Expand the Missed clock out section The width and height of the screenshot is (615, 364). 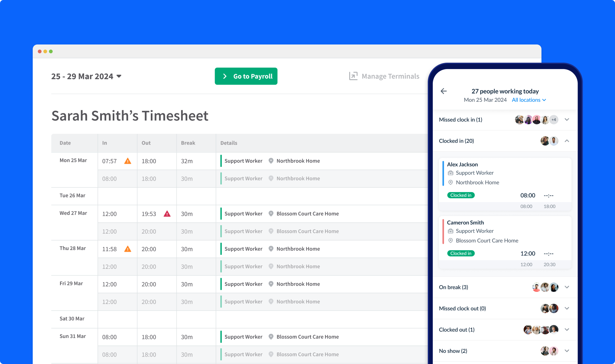tap(567, 308)
